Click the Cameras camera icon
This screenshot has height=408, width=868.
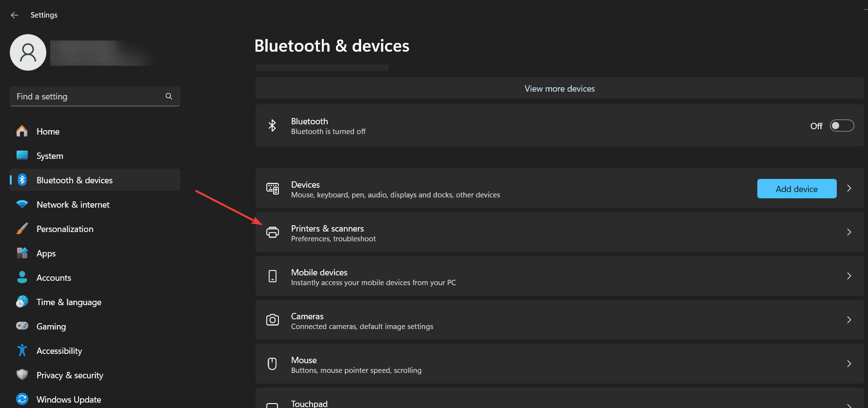pyautogui.click(x=273, y=320)
